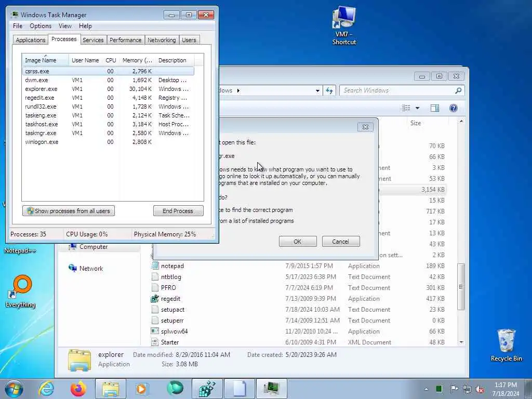Sort processes by Image Name column
The height and width of the screenshot is (399, 532).
click(46, 60)
